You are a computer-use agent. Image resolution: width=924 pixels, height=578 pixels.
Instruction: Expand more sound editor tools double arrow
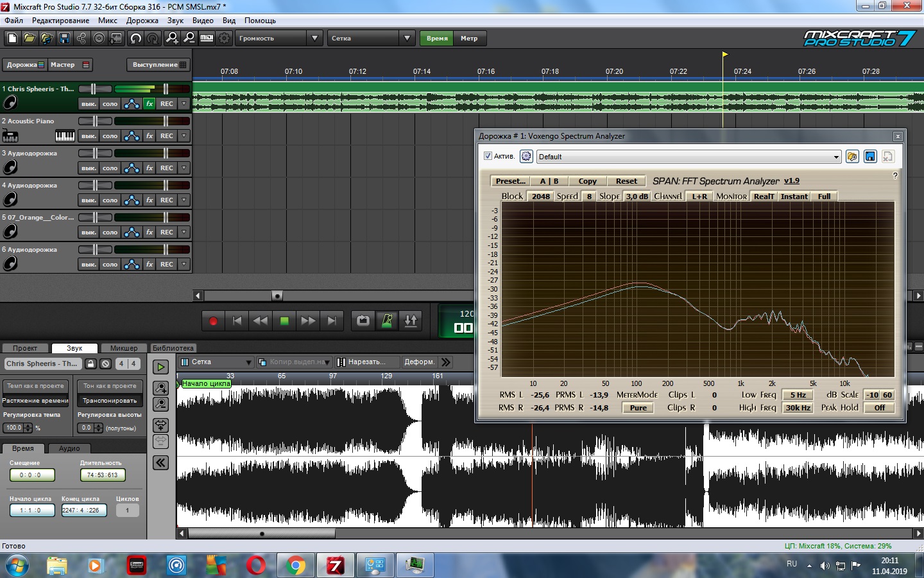pyautogui.click(x=446, y=362)
